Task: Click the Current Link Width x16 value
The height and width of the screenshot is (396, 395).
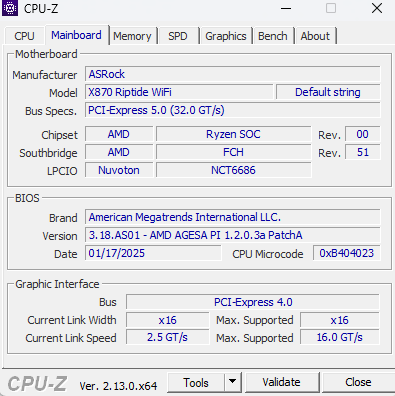Action: point(168,320)
